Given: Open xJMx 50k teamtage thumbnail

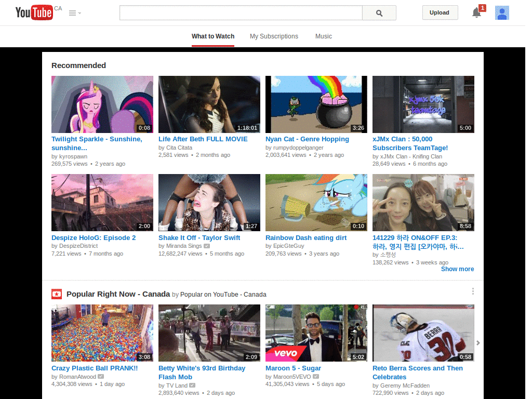Looking at the screenshot, I should click(x=423, y=104).
